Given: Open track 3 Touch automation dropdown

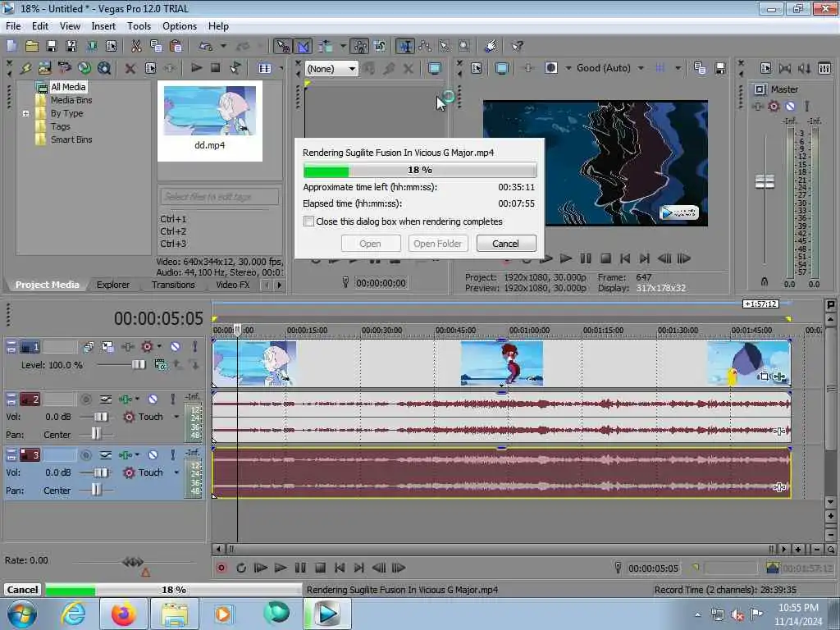Looking at the screenshot, I should pos(176,472).
